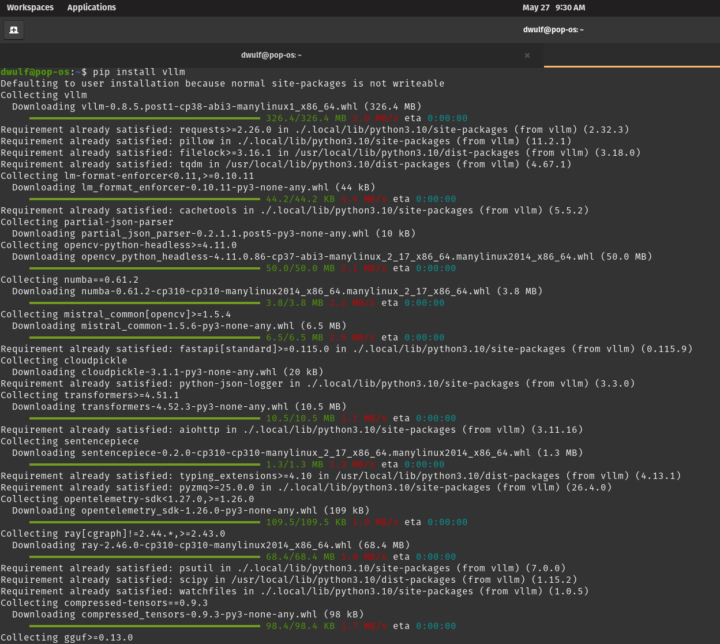Click the May 27 9:30 AM clock
Screen dimensions: 720x644
553,7
